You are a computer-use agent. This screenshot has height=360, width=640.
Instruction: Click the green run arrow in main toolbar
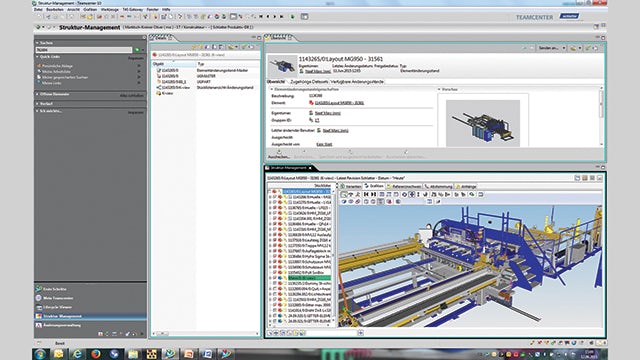coord(293,17)
